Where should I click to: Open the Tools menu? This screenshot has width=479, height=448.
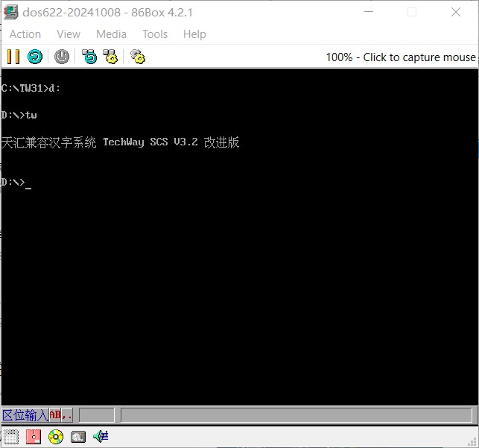[155, 34]
